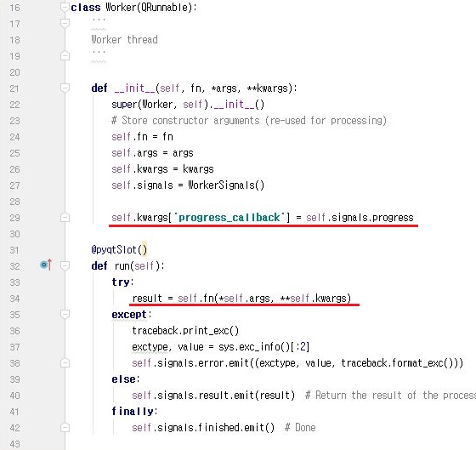Click 'sys.exc_info()' call
The width and height of the screenshot is (476, 450).
click(x=254, y=347)
